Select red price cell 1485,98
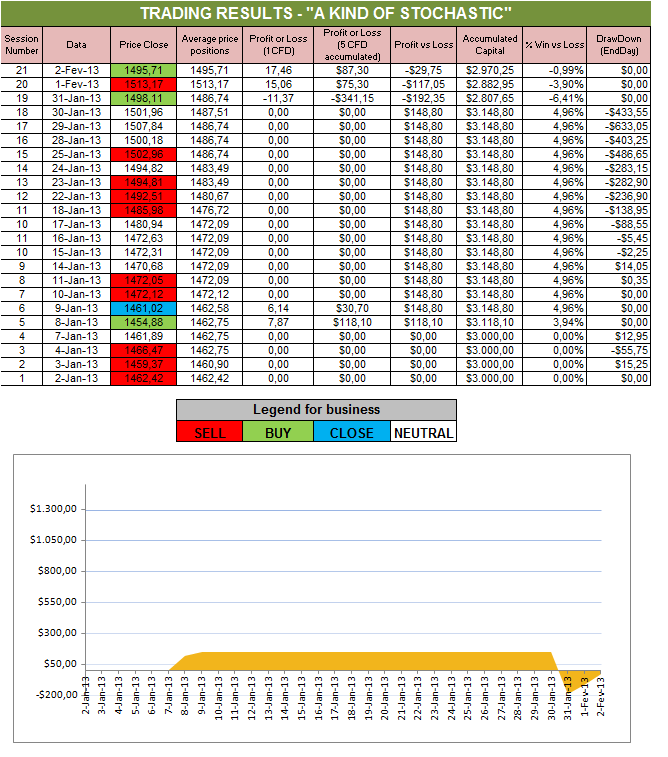 [x=144, y=210]
